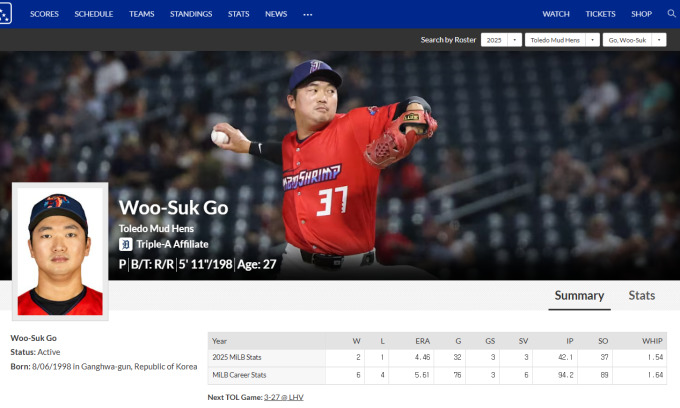Open the Teams menu
This screenshot has height=408, width=680.
[x=141, y=14]
